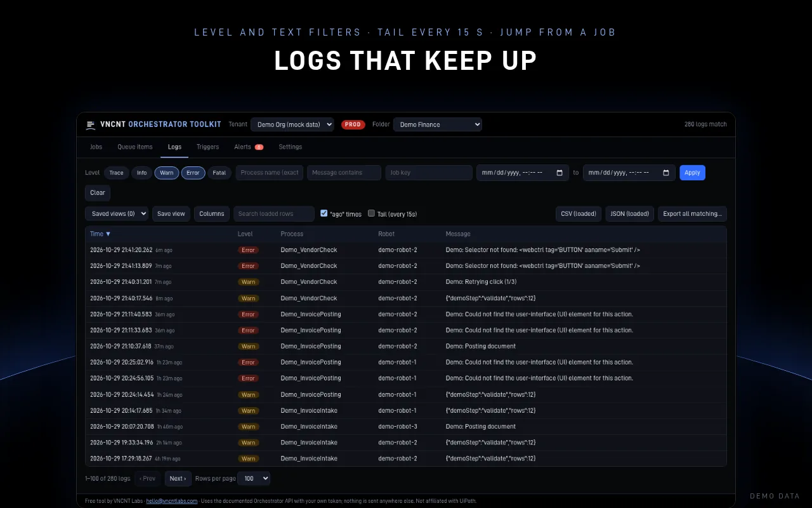
Task: Click the red Alerts count badge
Action: (x=259, y=147)
